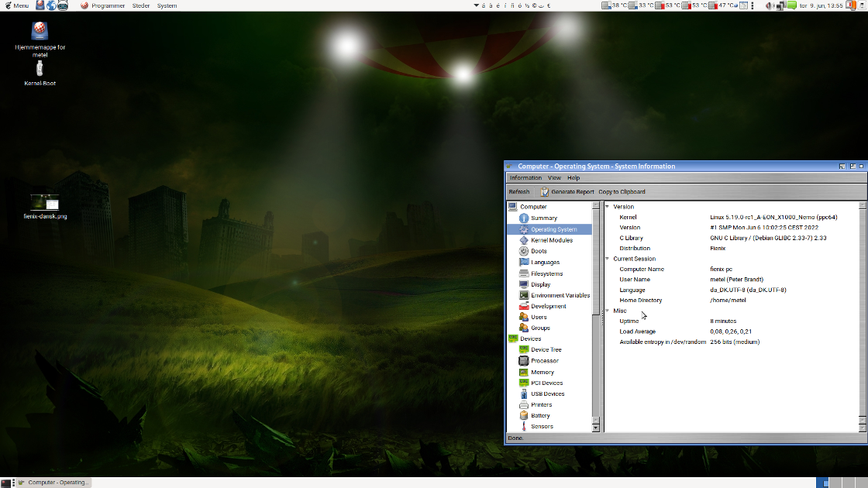Screen dimensions: 868x488
Task: Click Copy to Clipboard
Action: point(622,192)
